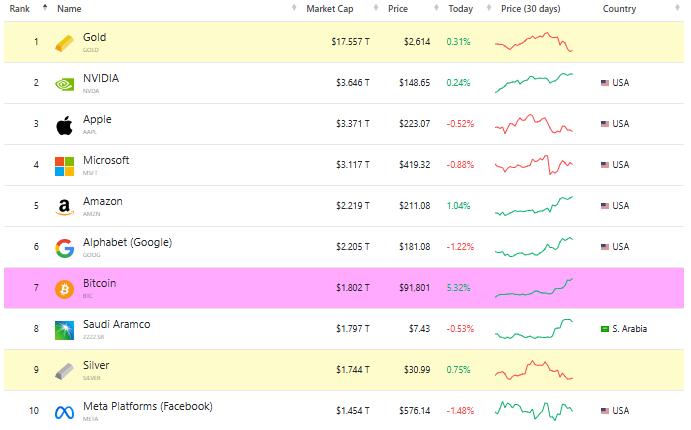The image size is (691, 430).
Task: Toggle sort arrow next to Country header
Action: point(677,7)
